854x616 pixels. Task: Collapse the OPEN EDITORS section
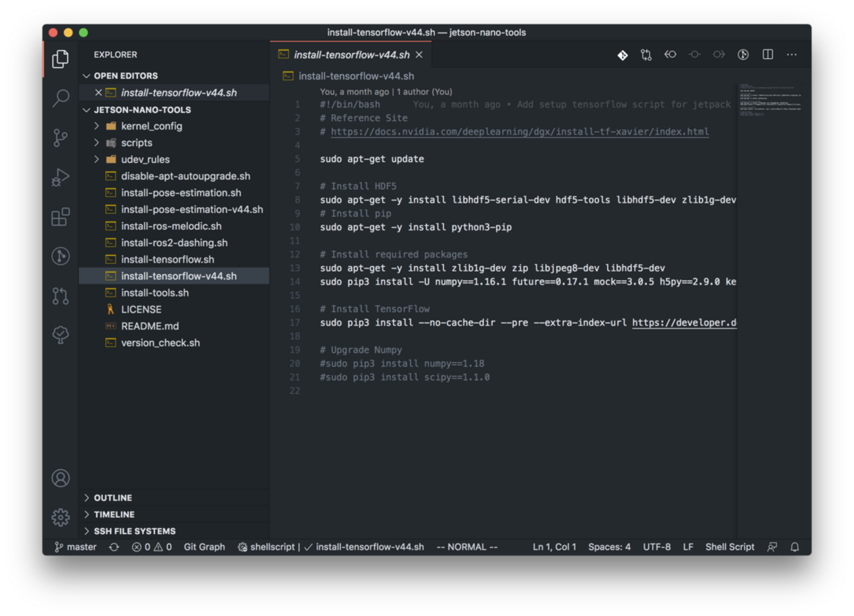pyautogui.click(x=125, y=76)
